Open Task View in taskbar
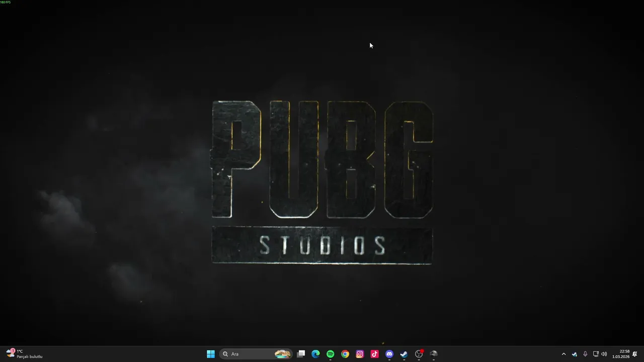This screenshot has height=362, width=644. (301, 354)
